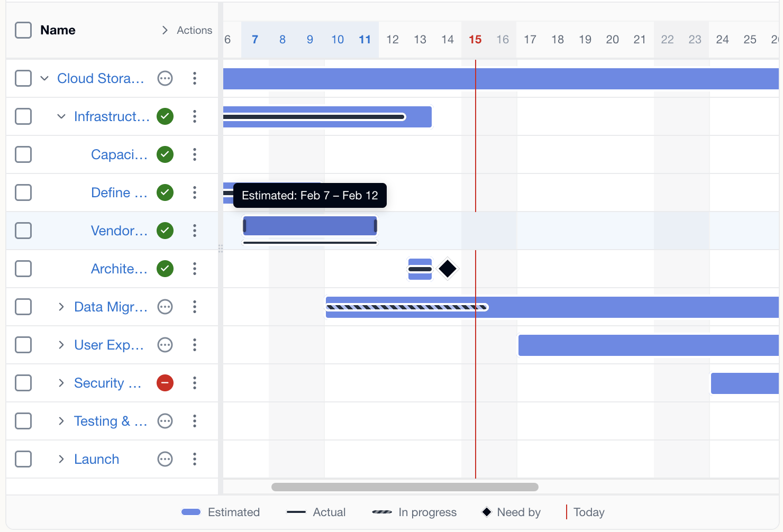Open the three-dot menu on Launch row
Viewport: 783px width, 532px height.
coord(195,459)
